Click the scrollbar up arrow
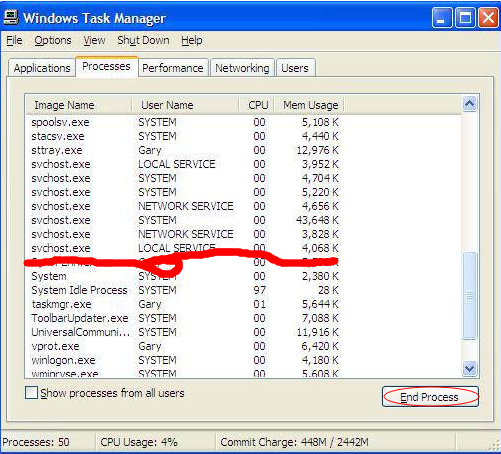 pyautogui.click(x=469, y=104)
